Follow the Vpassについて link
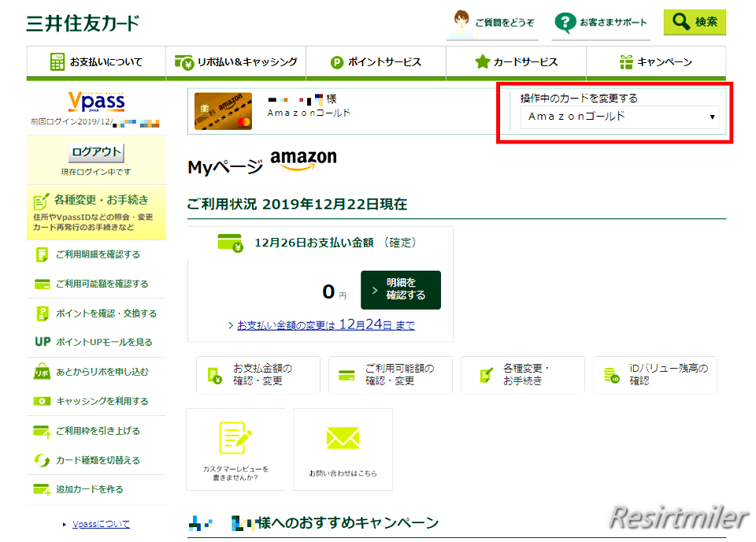 pos(102,524)
